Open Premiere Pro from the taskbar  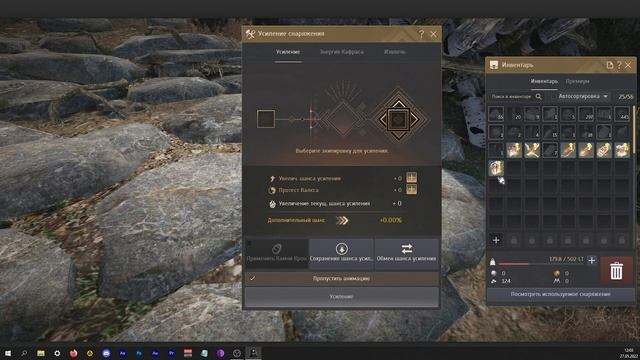coord(171,353)
